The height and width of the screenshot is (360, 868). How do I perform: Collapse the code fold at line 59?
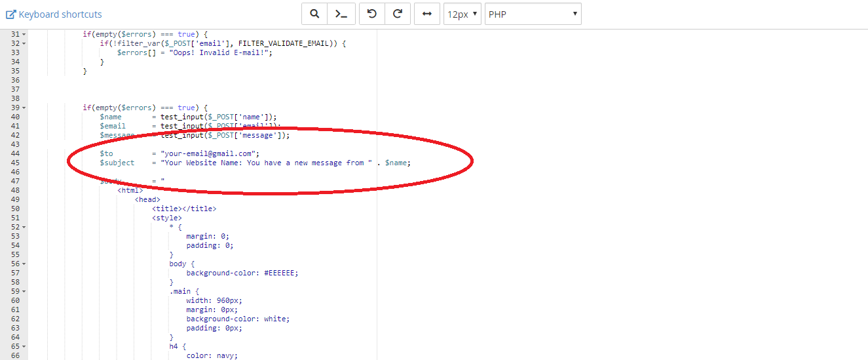point(24,291)
